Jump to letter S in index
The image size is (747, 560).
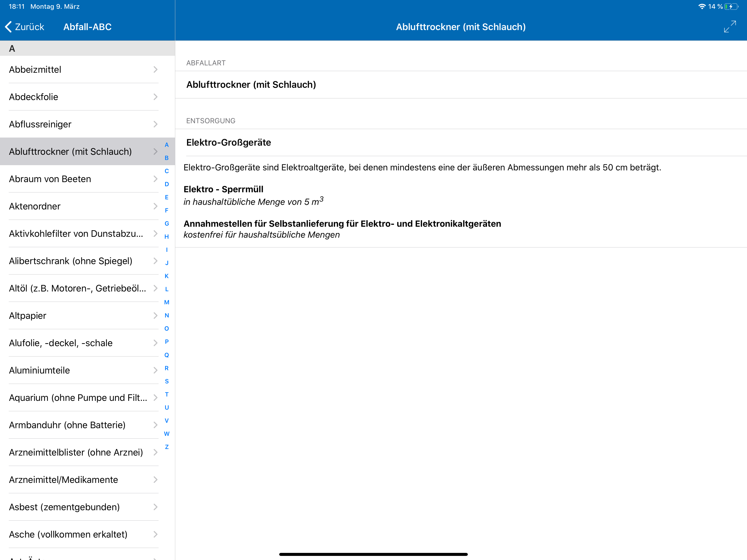point(167,381)
